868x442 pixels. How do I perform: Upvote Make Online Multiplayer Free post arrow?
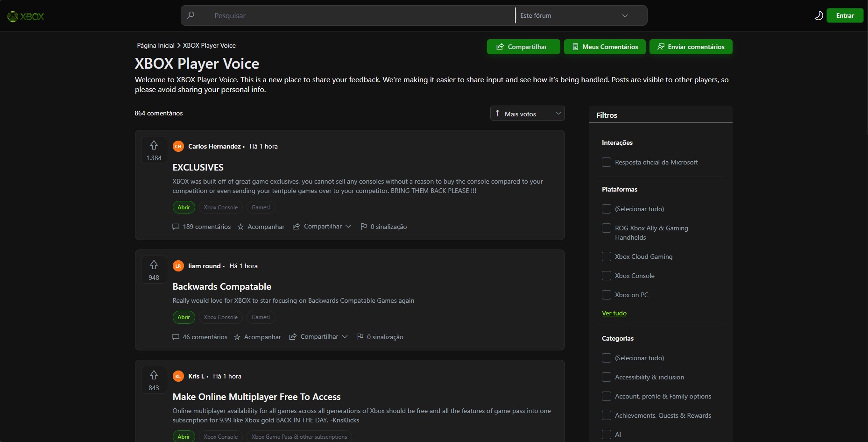coord(154,375)
